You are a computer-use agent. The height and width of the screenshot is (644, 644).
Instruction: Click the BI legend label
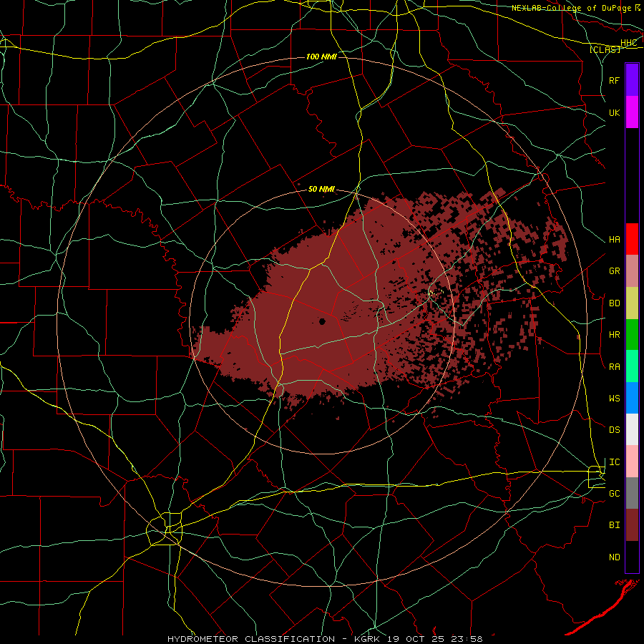click(615, 525)
